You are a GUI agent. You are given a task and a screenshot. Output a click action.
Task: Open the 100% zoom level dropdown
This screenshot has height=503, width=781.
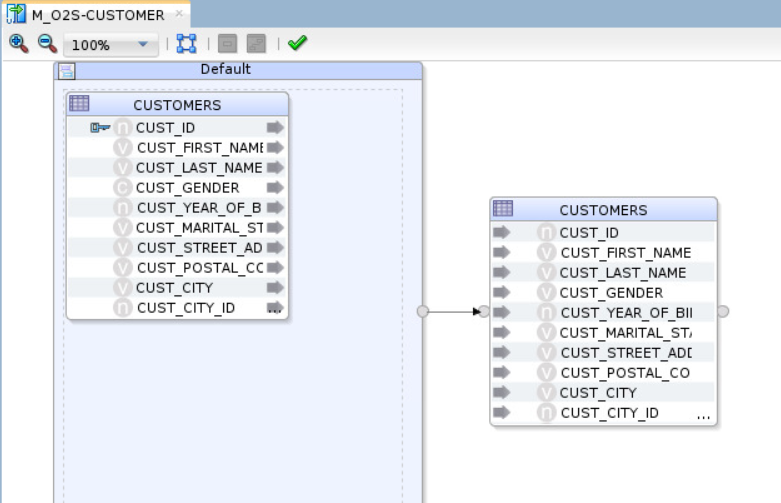click(x=142, y=45)
